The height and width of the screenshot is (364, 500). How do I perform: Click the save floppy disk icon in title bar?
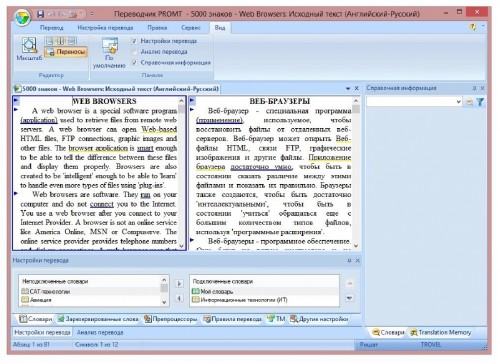point(40,14)
